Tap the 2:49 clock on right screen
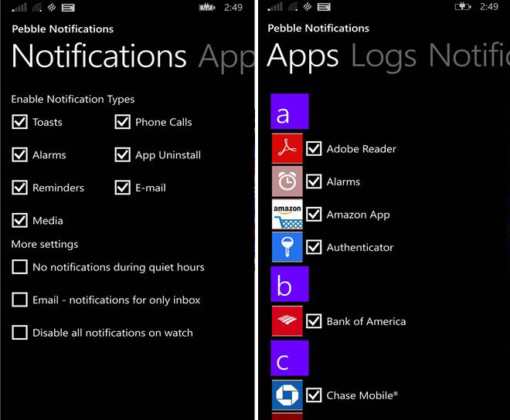The width and height of the screenshot is (510, 420). (489, 7)
